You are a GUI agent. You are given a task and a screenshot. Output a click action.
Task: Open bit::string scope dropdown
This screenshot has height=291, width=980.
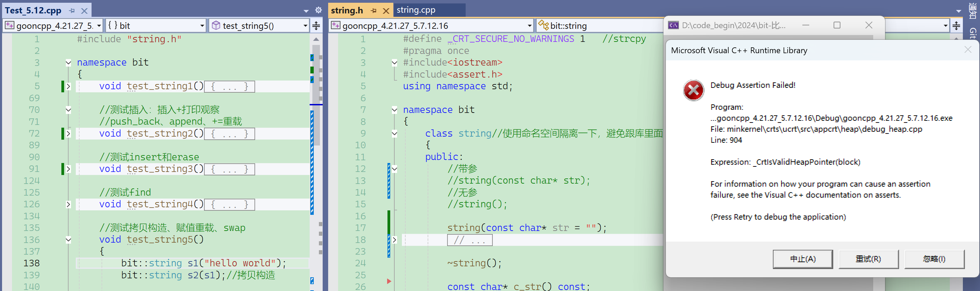(600, 25)
